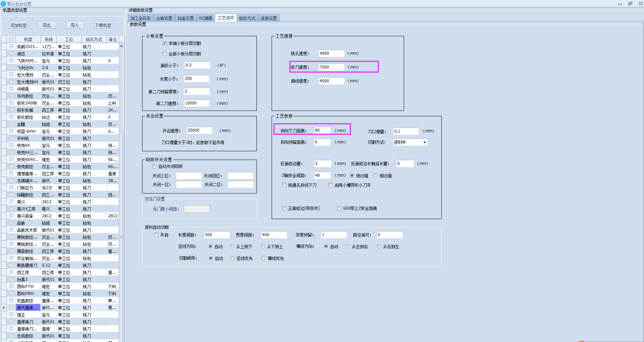The width and height of the screenshot is (644, 342).
Task: Click the 第二刀速度 input field
Action: pos(196,103)
